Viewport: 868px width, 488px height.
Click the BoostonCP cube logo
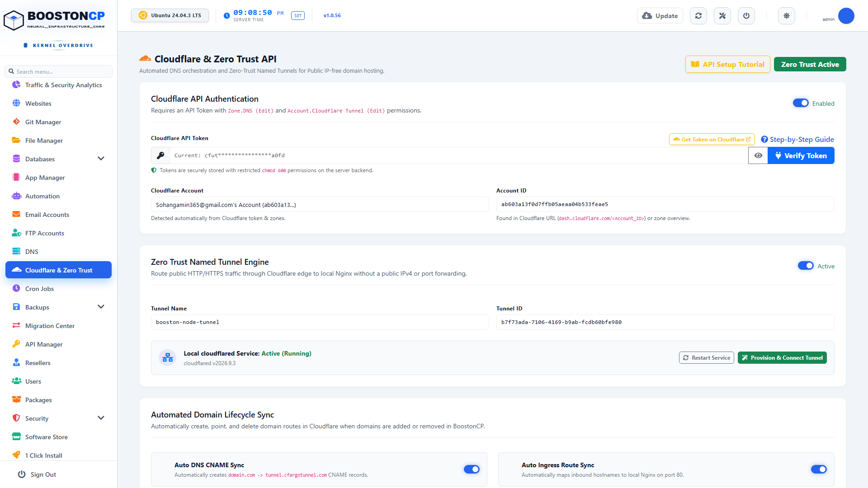click(x=14, y=20)
